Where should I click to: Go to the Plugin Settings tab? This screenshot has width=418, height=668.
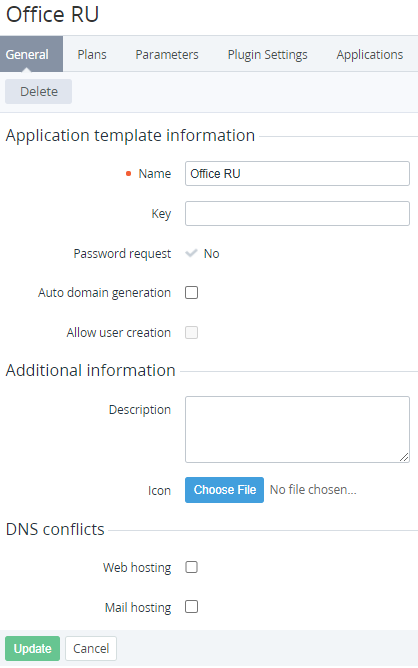pyautogui.click(x=268, y=55)
